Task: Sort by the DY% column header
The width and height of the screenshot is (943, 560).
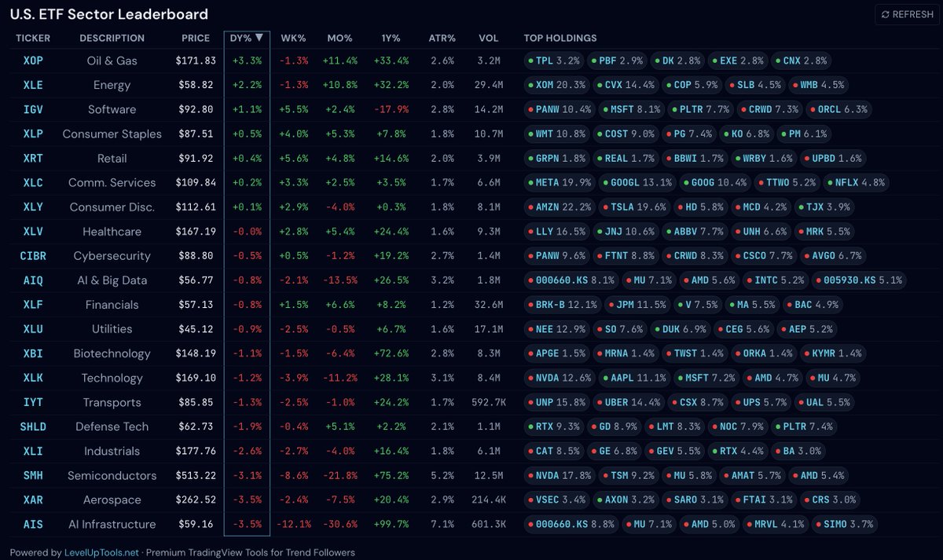Action: tap(247, 38)
